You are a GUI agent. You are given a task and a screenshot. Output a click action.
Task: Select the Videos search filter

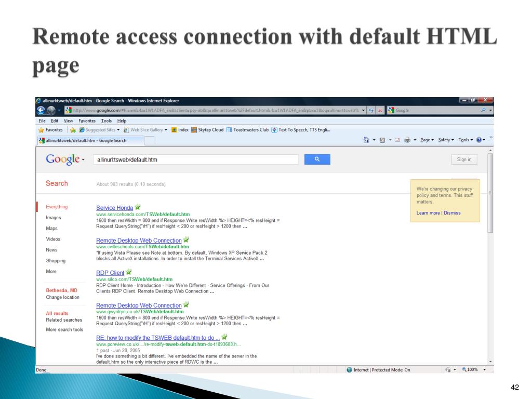tap(53, 239)
